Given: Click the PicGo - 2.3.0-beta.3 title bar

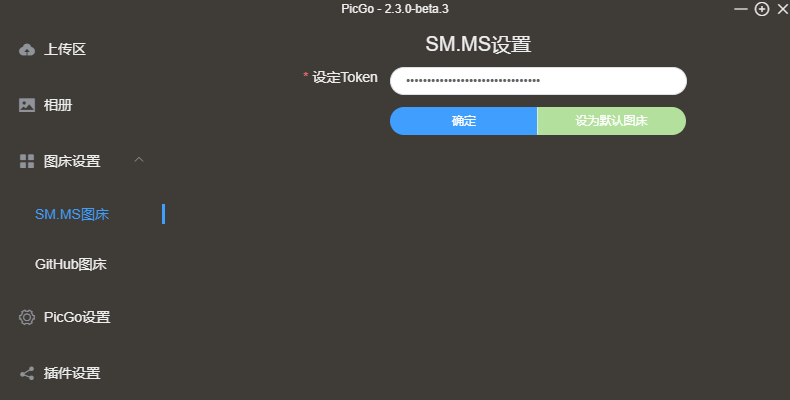Looking at the screenshot, I should coord(394,9).
